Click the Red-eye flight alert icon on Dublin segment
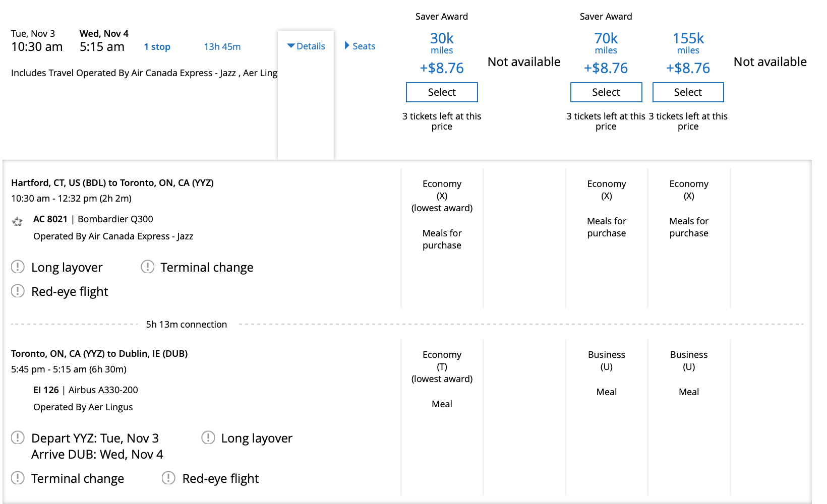This screenshot has width=827, height=504. 168,478
